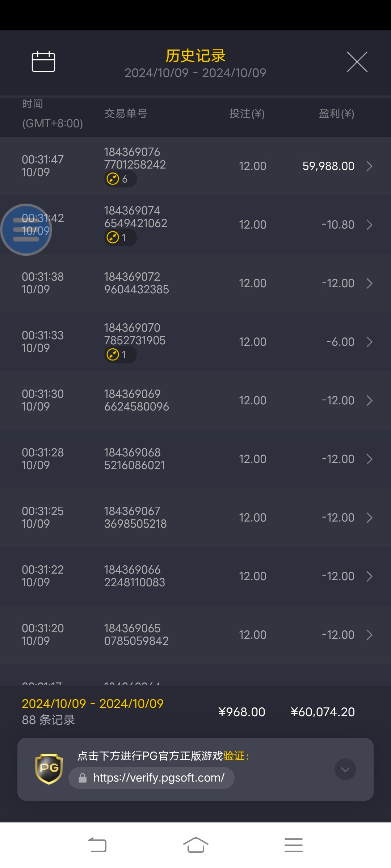Click the PG shield logo
Image resolution: width=391 pixels, height=868 pixels.
[x=49, y=769]
